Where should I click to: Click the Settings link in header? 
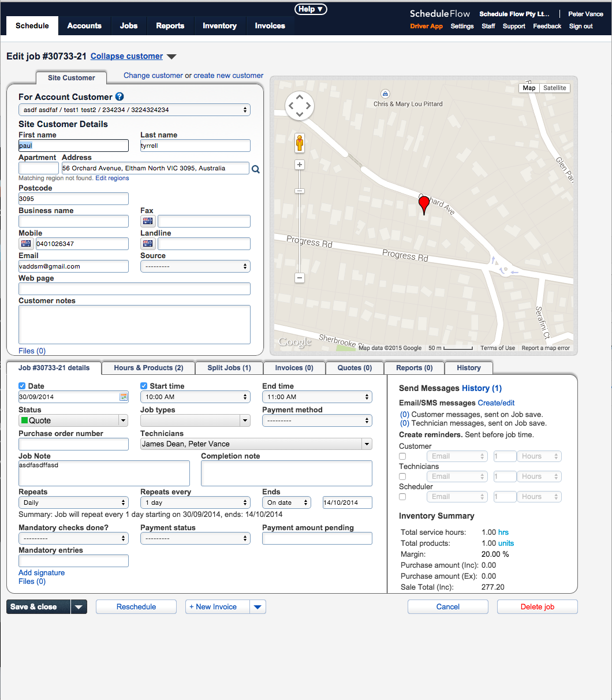tap(462, 27)
